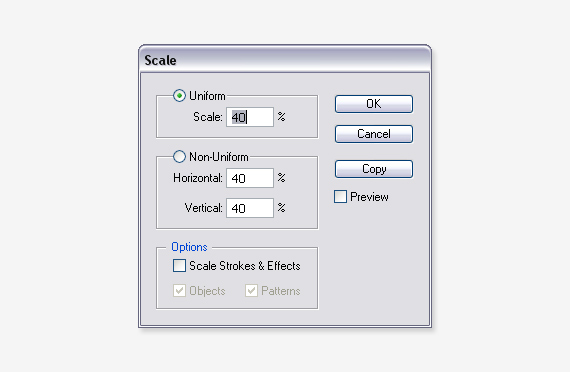
Task: Dismiss the dialog using Cancel
Action: 374,134
